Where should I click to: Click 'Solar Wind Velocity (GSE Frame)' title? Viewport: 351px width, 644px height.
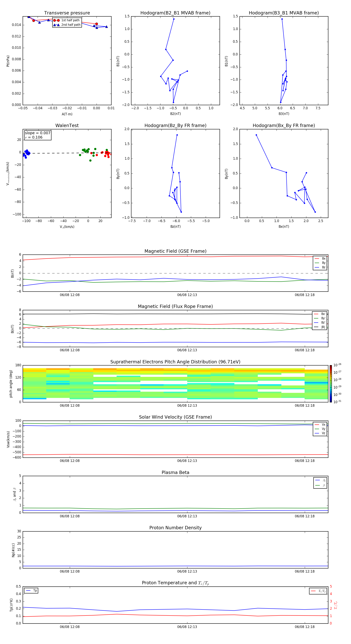coord(175,417)
